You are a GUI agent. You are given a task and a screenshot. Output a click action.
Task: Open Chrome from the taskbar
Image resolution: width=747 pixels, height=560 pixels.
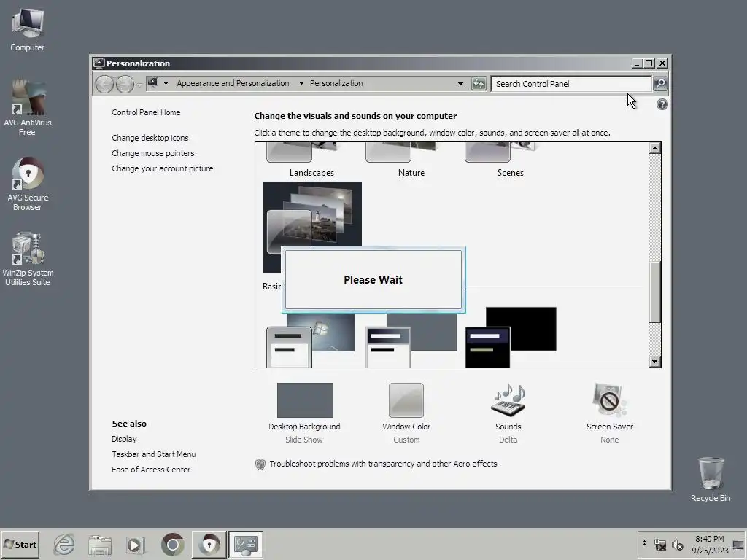click(x=172, y=544)
